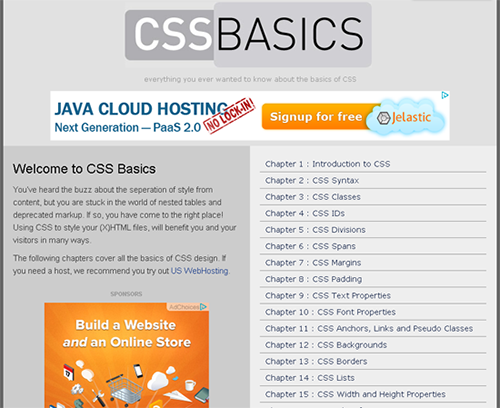Click the Signup for free button
Image resolution: width=500 pixels, height=408 pixels.
coord(316,117)
